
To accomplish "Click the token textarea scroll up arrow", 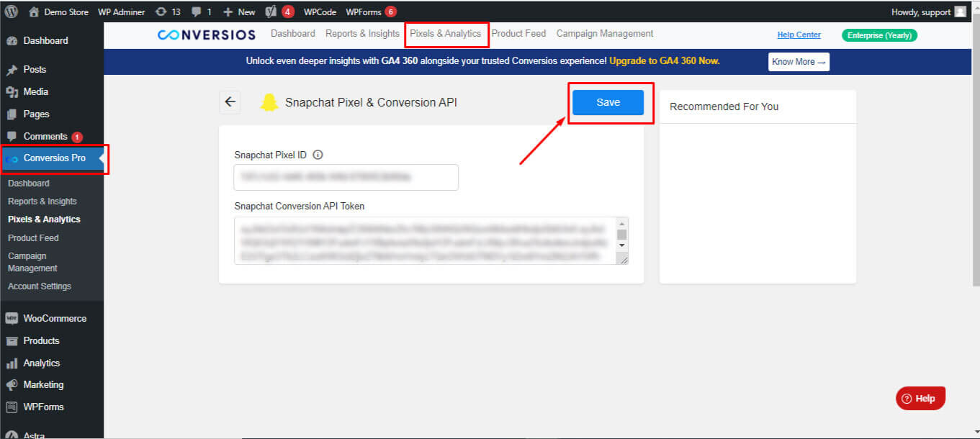I will click(622, 223).
